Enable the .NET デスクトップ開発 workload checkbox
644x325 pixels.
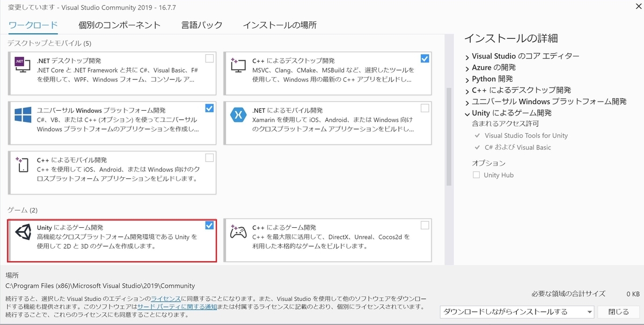(x=209, y=58)
